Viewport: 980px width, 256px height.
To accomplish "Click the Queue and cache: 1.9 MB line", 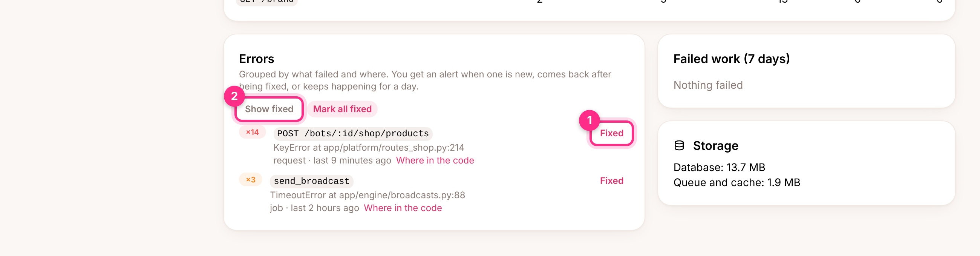I will [x=737, y=183].
